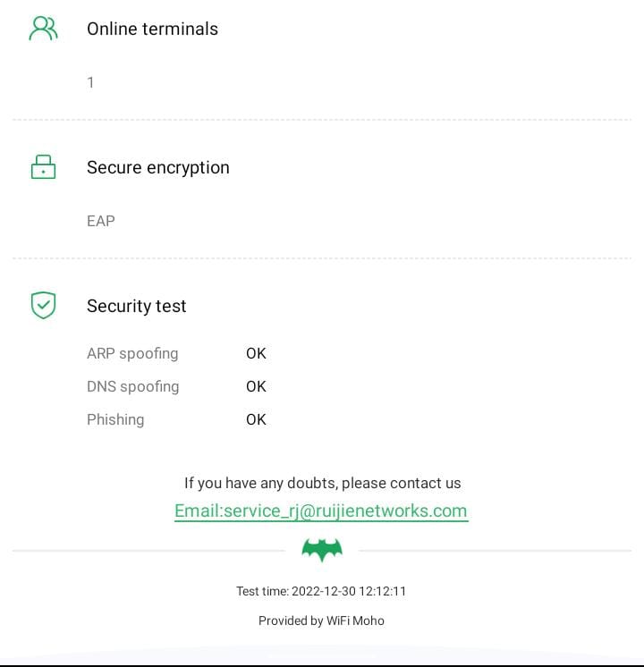The image size is (644, 667).
Task: Tap the DNS spoofing label
Action: [132, 386]
